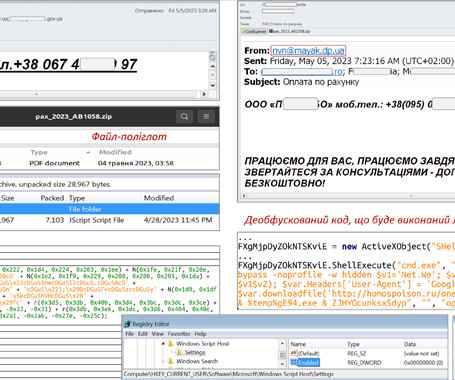Open the Edit menu in Registry Editor
Screen dimensions: 455x380
click(x=143, y=334)
